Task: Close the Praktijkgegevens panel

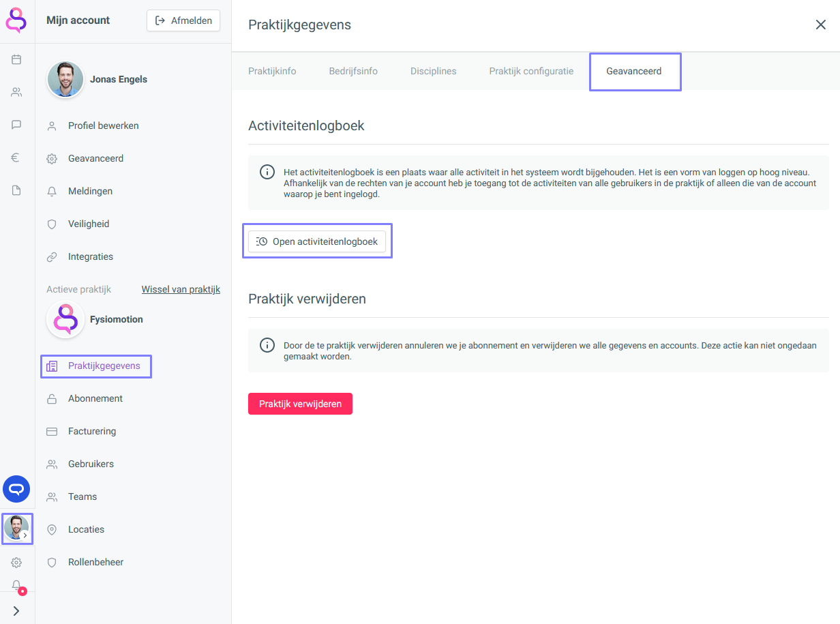Action: (x=821, y=25)
